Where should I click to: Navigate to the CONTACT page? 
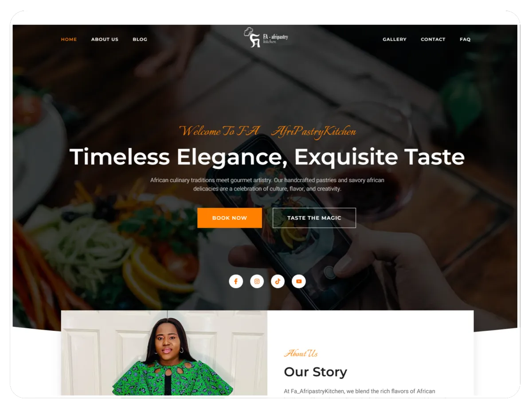point(433,39)
